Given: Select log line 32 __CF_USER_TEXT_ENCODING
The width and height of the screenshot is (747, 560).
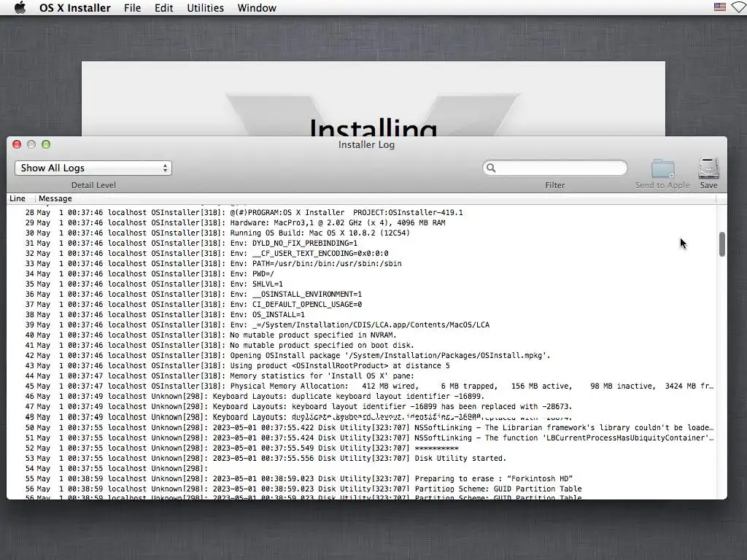Looking at the screenshot, I should coord(361,253).
